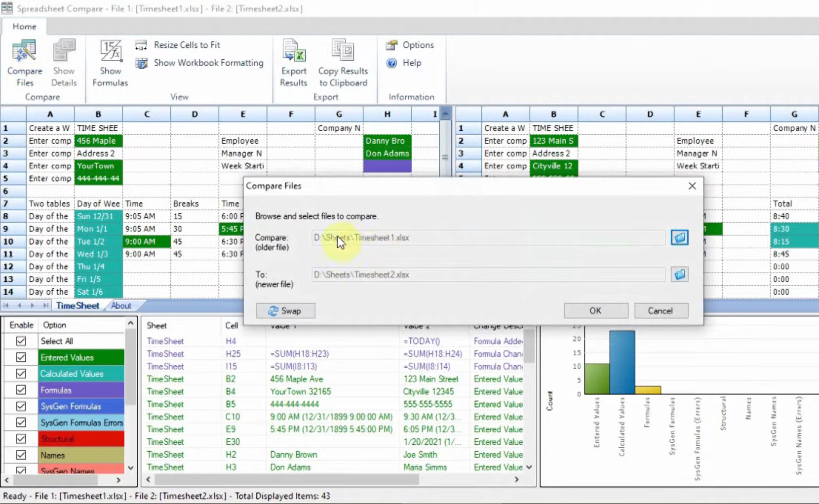
Task: Open Show Details from the ribbon
Action: (64, 63)
